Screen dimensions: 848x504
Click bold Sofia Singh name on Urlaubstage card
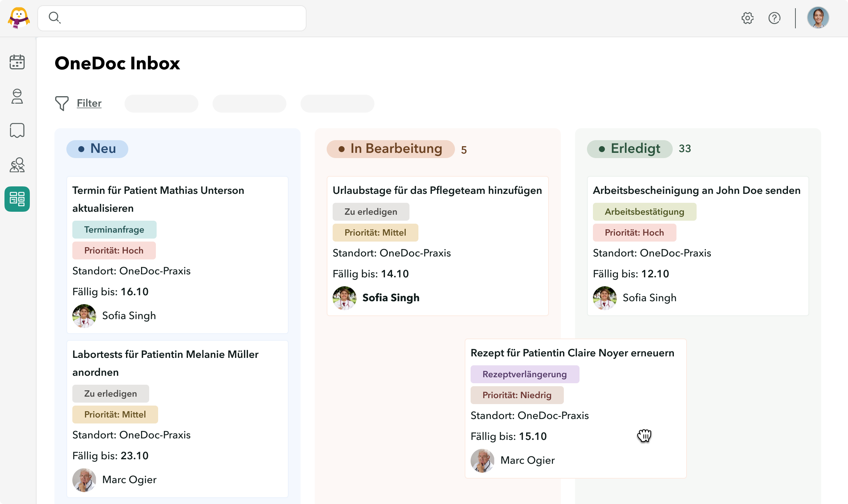(391, 297)
